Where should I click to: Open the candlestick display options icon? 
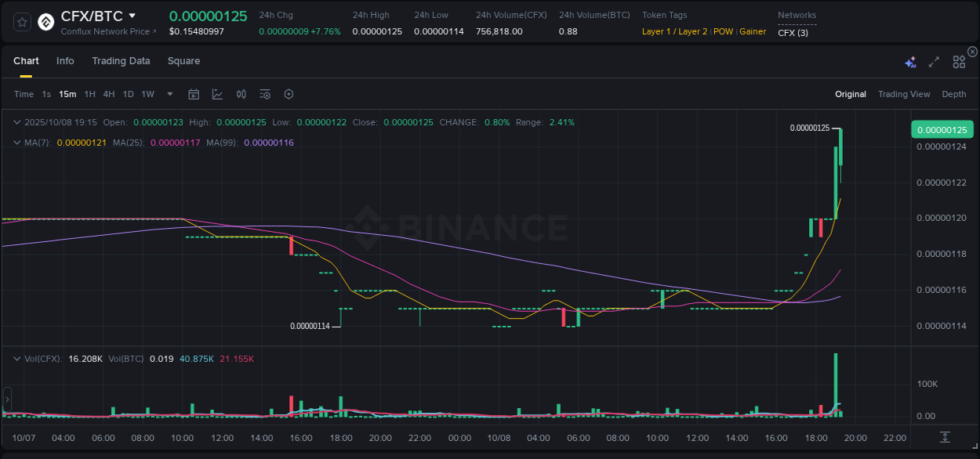coord(241,94)
